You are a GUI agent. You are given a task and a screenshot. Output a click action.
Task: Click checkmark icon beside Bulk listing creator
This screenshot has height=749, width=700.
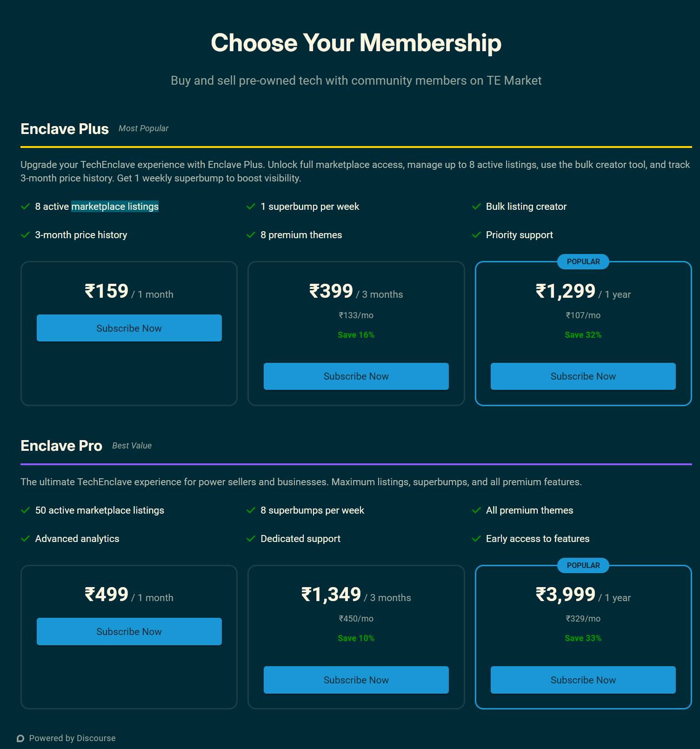(476, 207)
